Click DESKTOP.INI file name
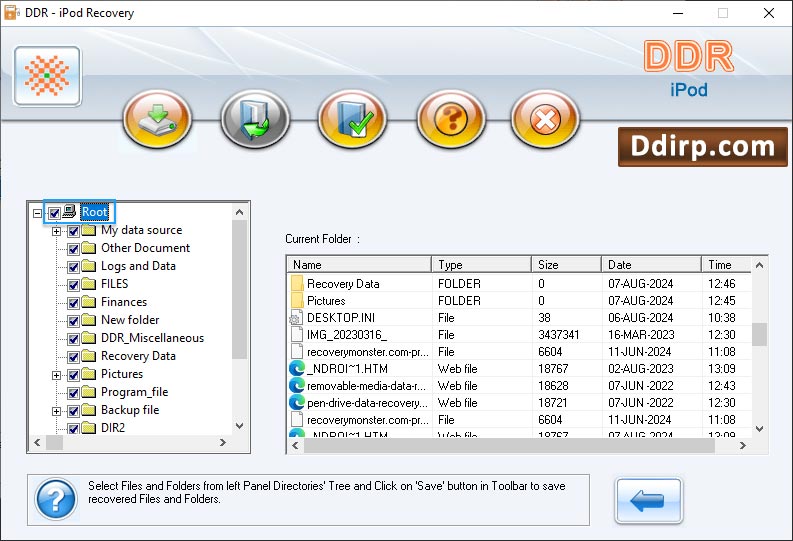This screenshot has width=793, height=541. click(341, 318)
